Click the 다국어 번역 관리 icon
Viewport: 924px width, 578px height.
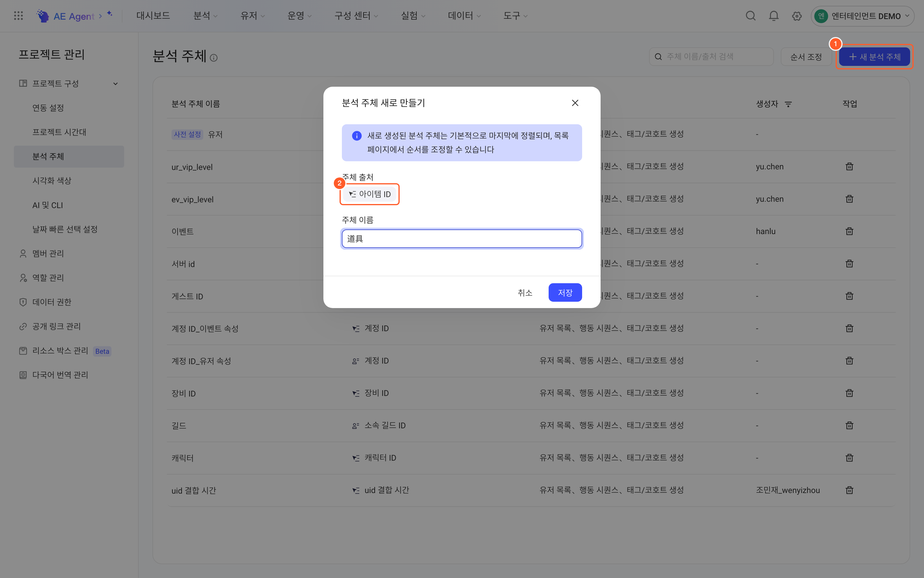23,375
